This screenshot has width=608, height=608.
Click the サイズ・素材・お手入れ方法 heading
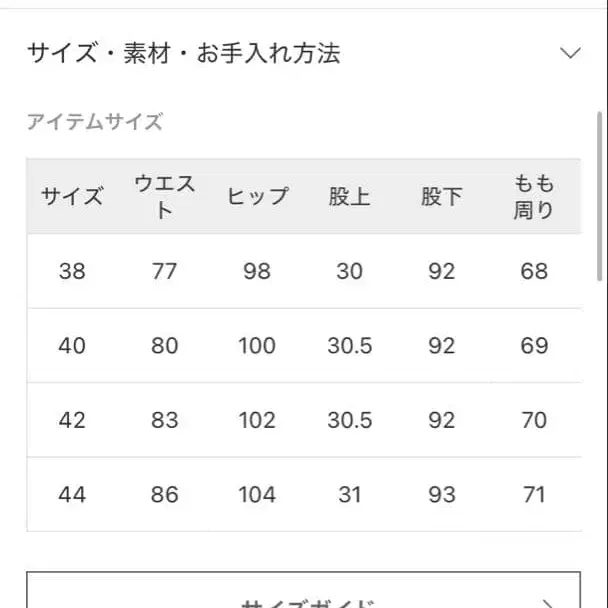pos(183,53)
